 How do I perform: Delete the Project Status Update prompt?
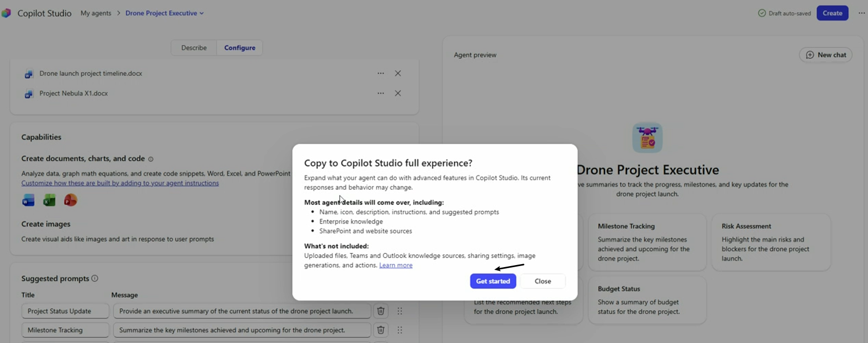pyautogui.click(x=381, y=311)
